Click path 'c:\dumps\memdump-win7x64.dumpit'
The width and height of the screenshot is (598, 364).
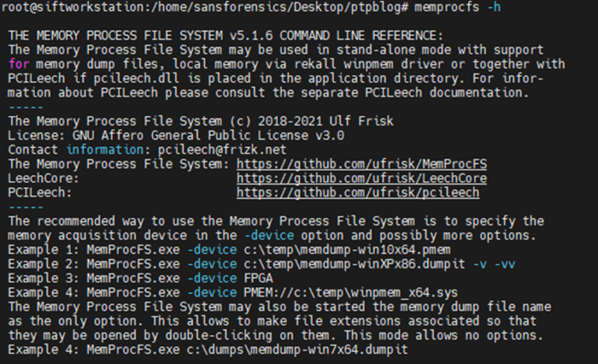(297, 349)
